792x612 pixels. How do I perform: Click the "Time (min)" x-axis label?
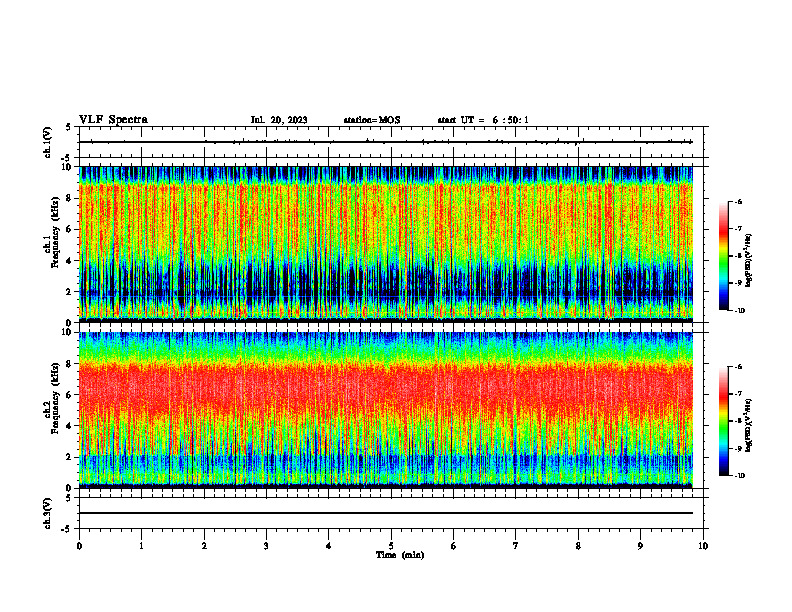click(x=400, y=555)
